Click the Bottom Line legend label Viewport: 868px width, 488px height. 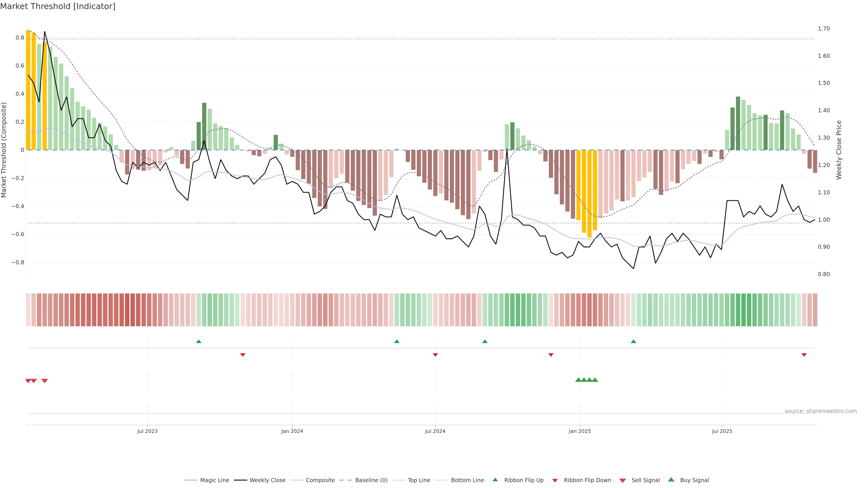[x=467, y=480]
